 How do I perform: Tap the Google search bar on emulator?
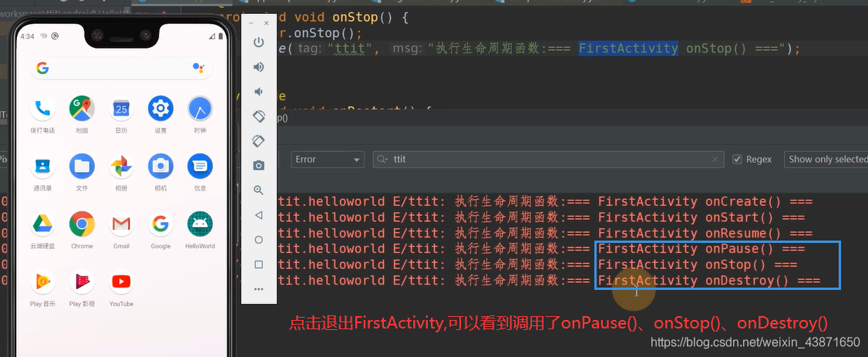point(121,68)
